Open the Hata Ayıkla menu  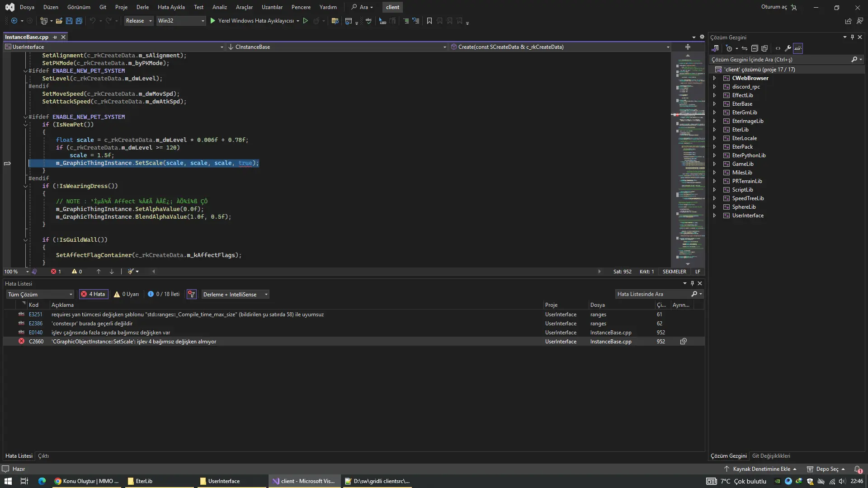point(171,7)
